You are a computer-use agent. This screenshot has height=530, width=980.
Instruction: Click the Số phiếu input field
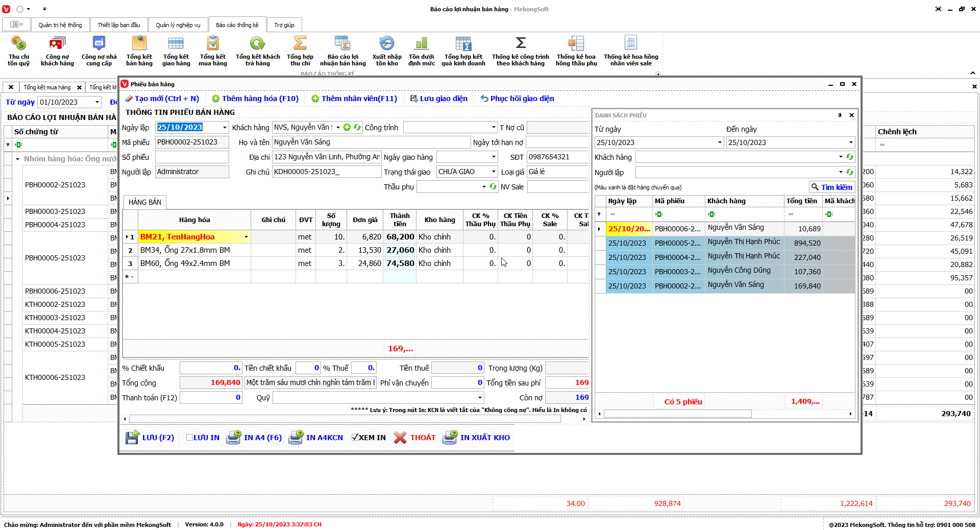[191, 157]
